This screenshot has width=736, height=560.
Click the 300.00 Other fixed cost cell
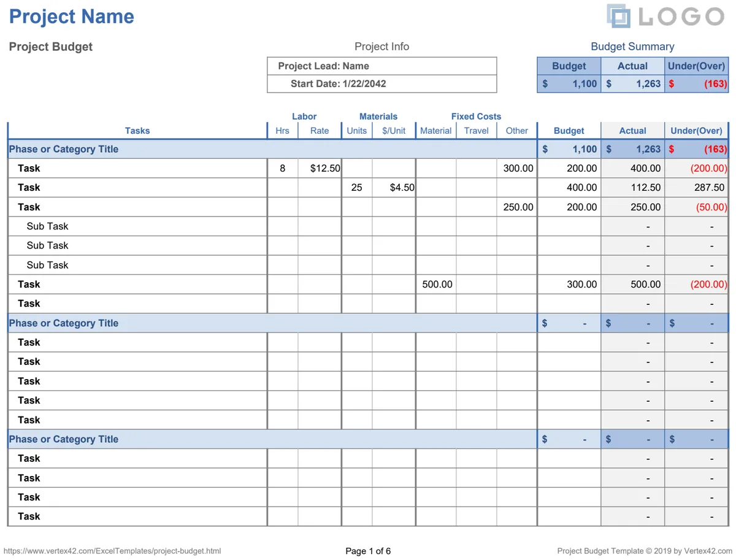click(517, 168)
